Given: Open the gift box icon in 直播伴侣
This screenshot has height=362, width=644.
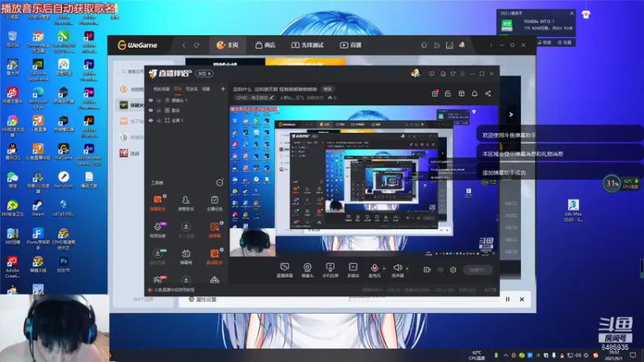Looking at the screenshot, I should (x=435, y=93).
